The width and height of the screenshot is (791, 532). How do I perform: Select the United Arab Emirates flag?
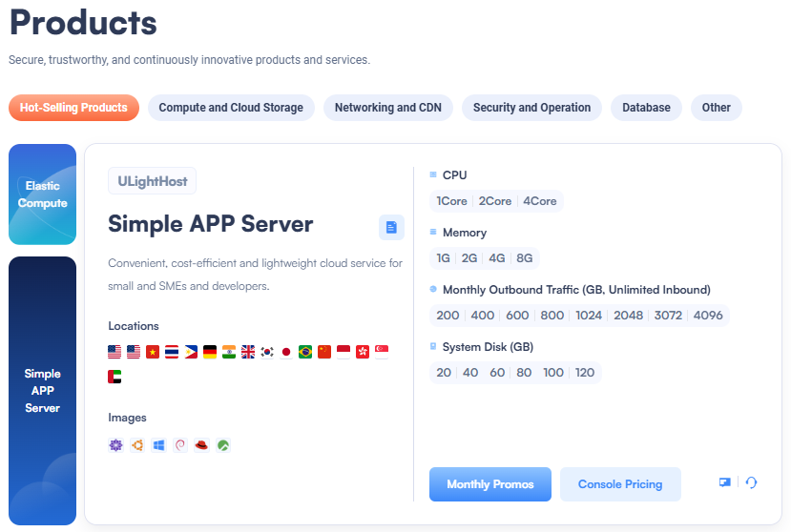tap(115, 377)
